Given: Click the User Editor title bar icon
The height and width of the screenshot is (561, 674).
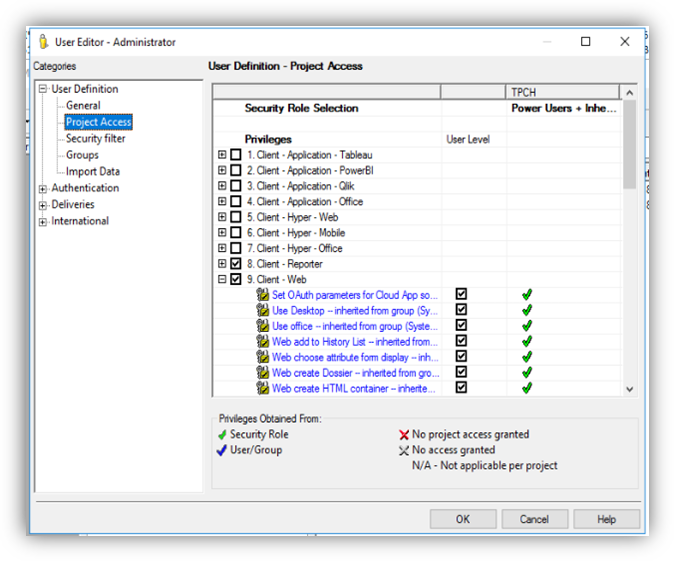Looking at the screenshot, I should [x=43, y=42].
